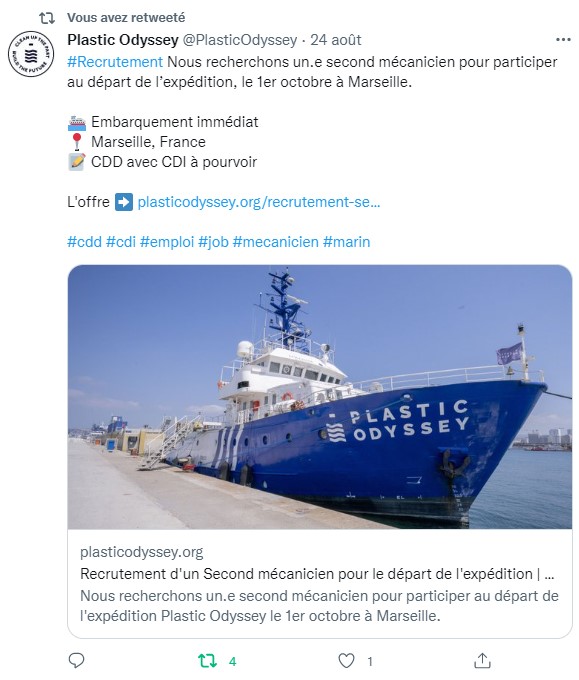Open the #emploi hashtag

(x=167, y=242)
